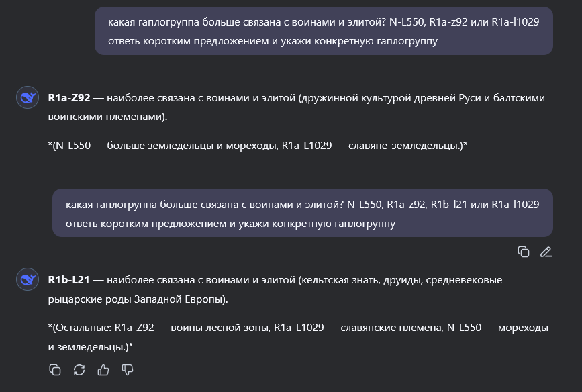This screenshot has width=582, height=392.
Task: Click the note starting with "*(N-L550"
Action: [258, 145]
